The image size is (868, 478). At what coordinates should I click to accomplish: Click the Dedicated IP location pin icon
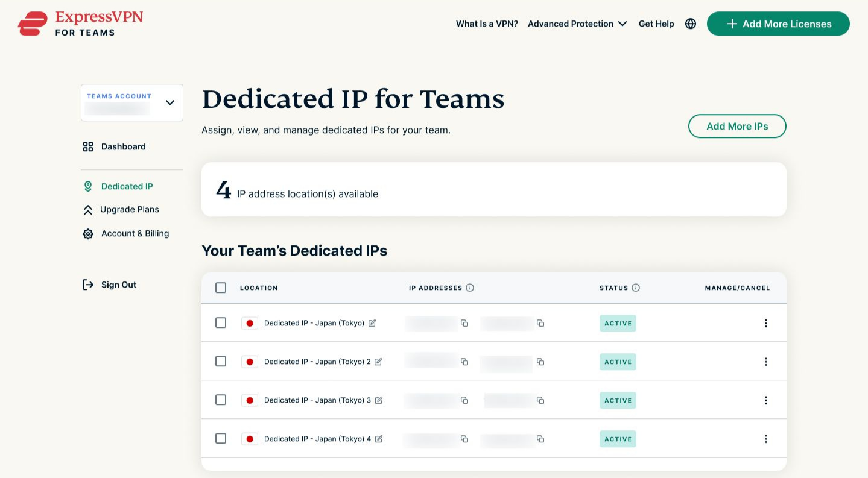coord(88,186)
